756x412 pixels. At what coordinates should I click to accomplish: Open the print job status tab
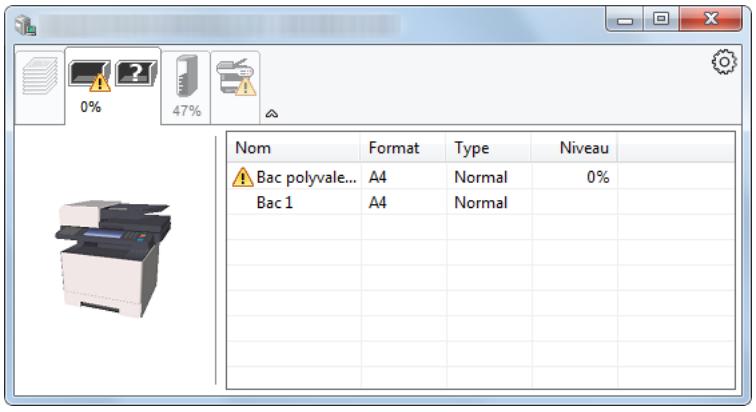click(40, 87)
